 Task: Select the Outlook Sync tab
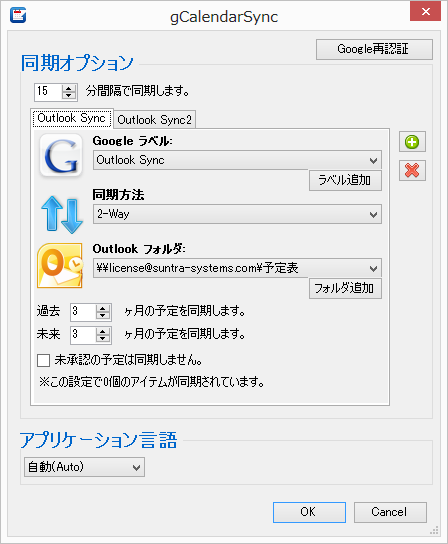(x=71, y=118)
